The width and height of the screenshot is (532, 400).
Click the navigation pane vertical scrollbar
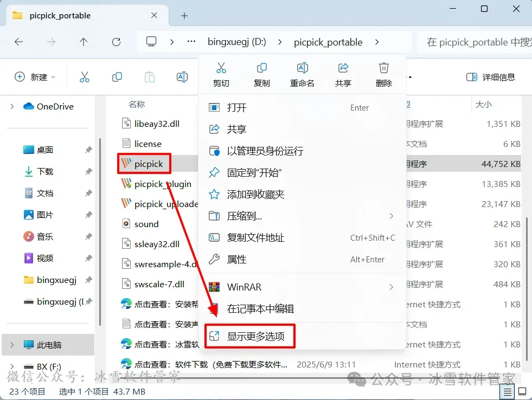click(x=100, y=231)
